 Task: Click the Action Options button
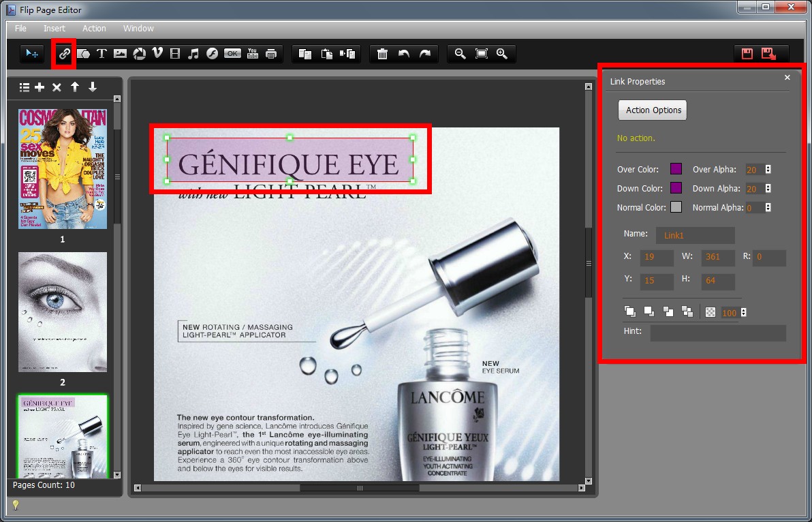(x=653, y=110)
